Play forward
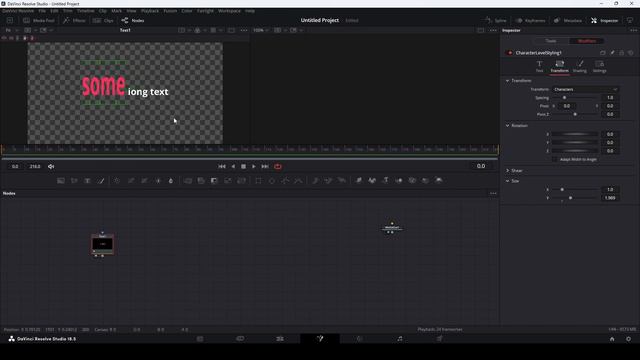 pos(254,167)
